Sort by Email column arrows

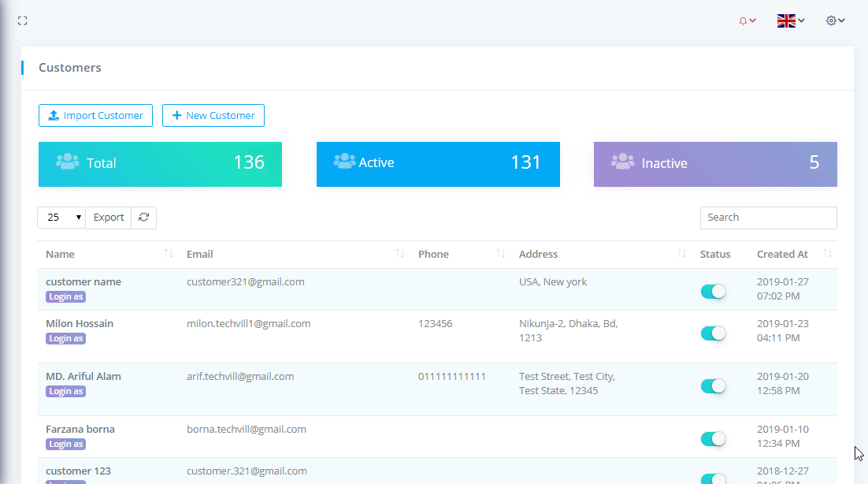tap(400, 254)
